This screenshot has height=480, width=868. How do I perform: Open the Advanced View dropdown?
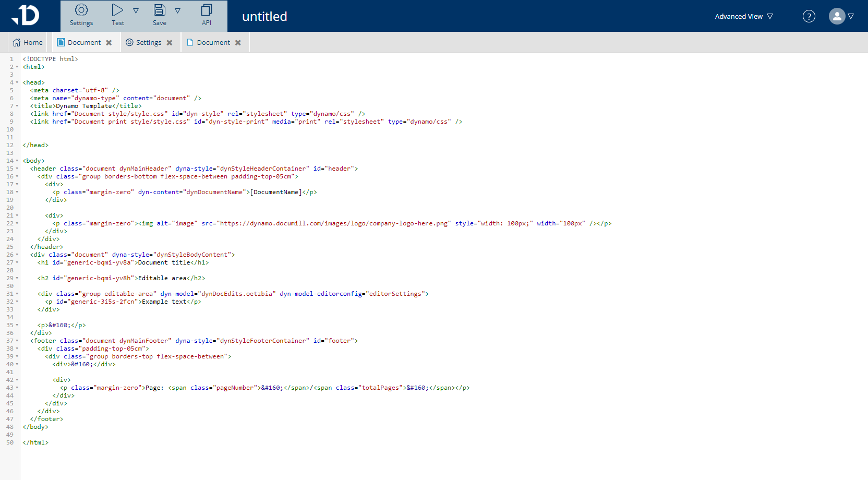[743, 16]
